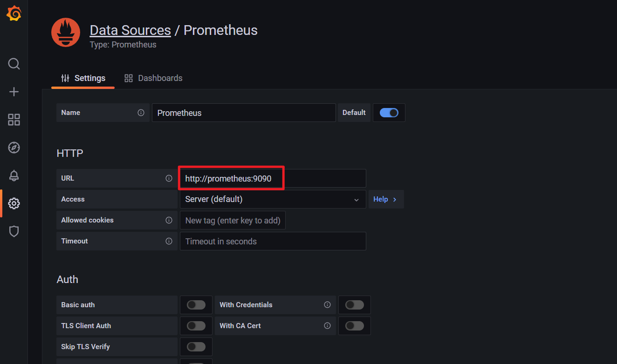Focus the Timeout in seconds field

pyautogui.click(x=273, y=241)
